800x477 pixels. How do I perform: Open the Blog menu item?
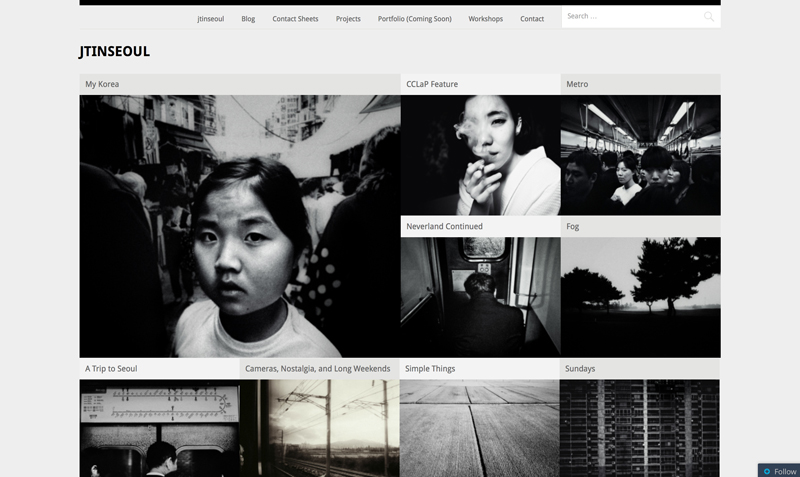[248, 19]
